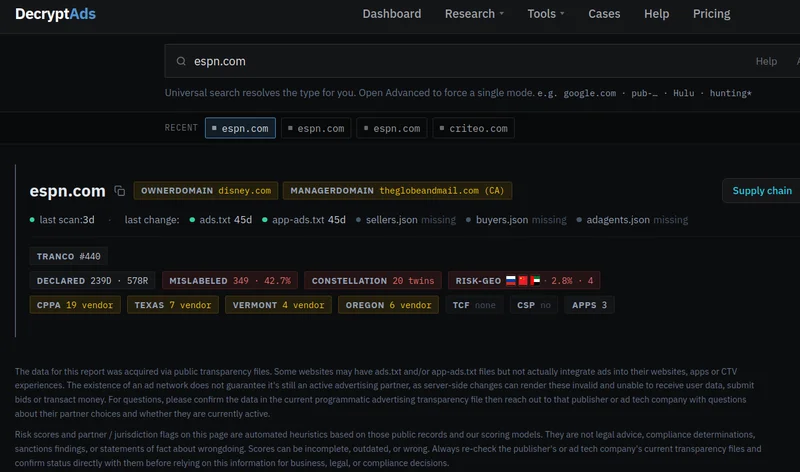
Task: Click the hunting* example query
Action: pos(731,93)
